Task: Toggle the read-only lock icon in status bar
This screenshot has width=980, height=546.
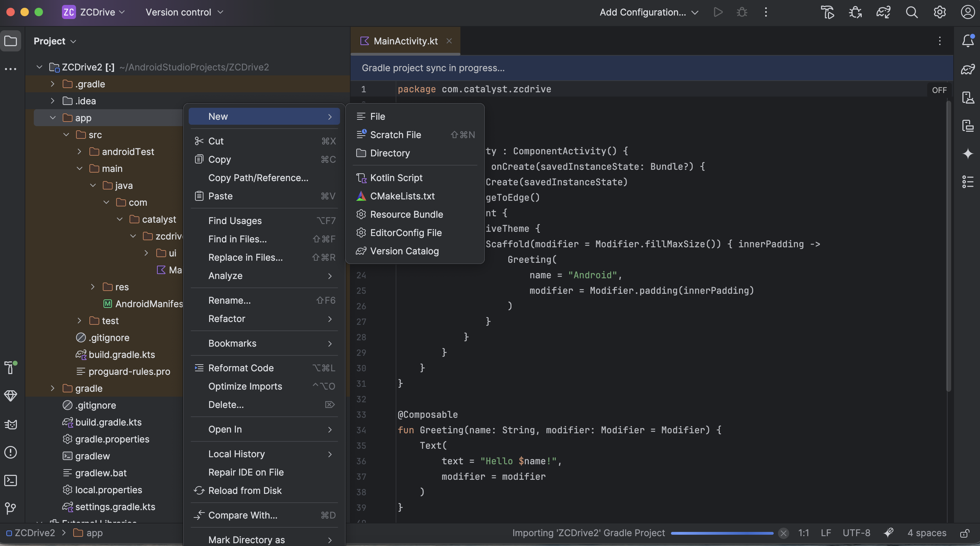Action: click(965, 533)
